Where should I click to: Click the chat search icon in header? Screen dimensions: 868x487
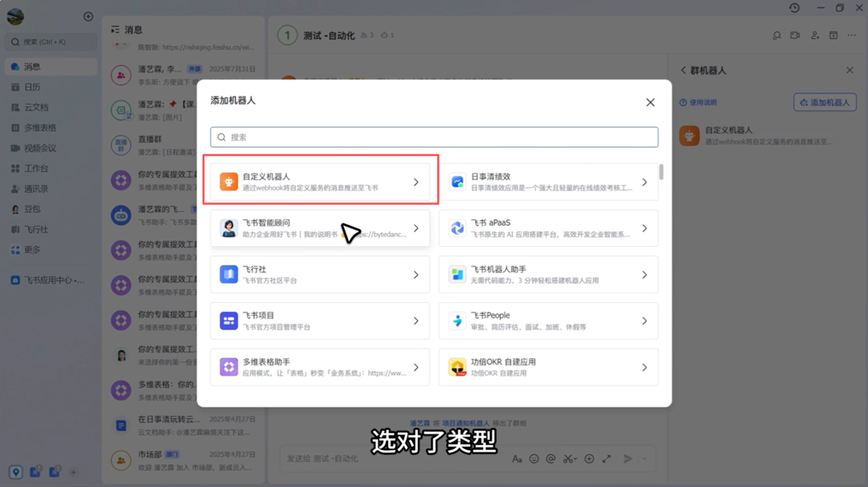[776, 35]
